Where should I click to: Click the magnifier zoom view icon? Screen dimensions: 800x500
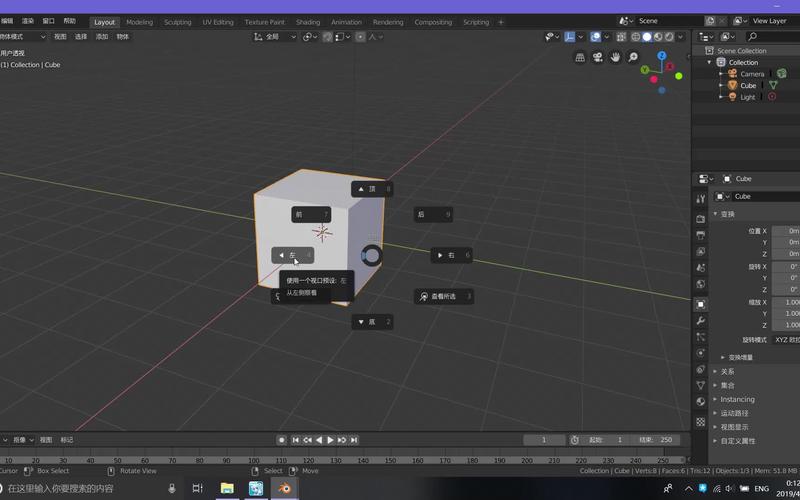coord(633,57)
